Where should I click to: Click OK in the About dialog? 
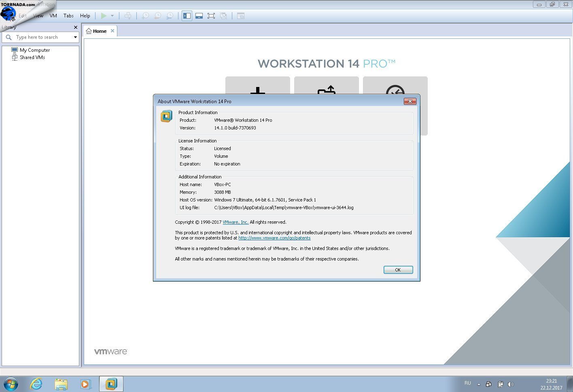pyautogui.click(x=398, y=270)
